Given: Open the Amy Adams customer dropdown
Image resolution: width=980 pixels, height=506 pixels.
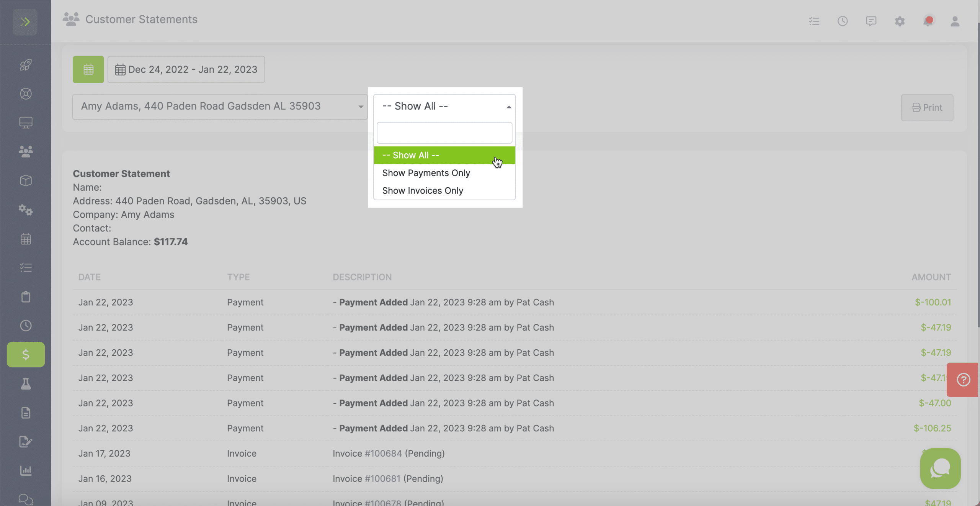Looking at the screenshot, I should [x=220, y=106].
